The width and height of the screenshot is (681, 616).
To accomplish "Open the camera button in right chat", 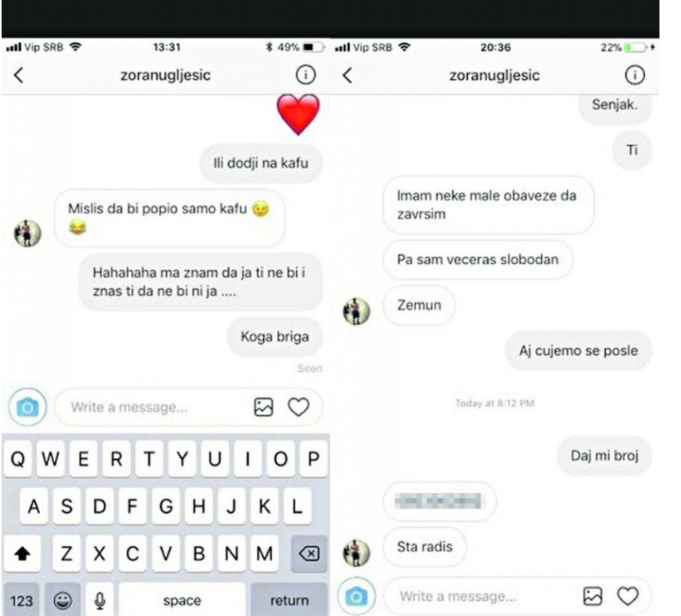I will click(x=356, y=596).
